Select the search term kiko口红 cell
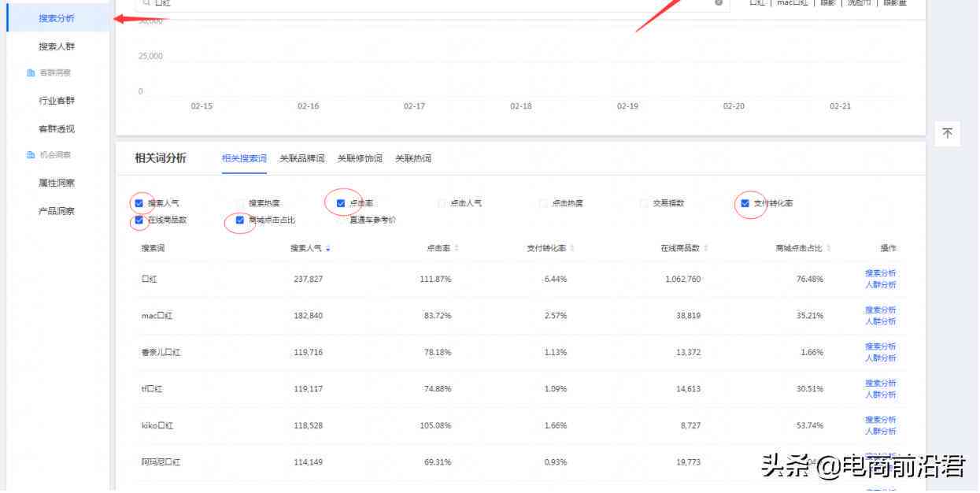Image resolution: width=980 pixels, height=493 pixels. [x=157, y=426]
